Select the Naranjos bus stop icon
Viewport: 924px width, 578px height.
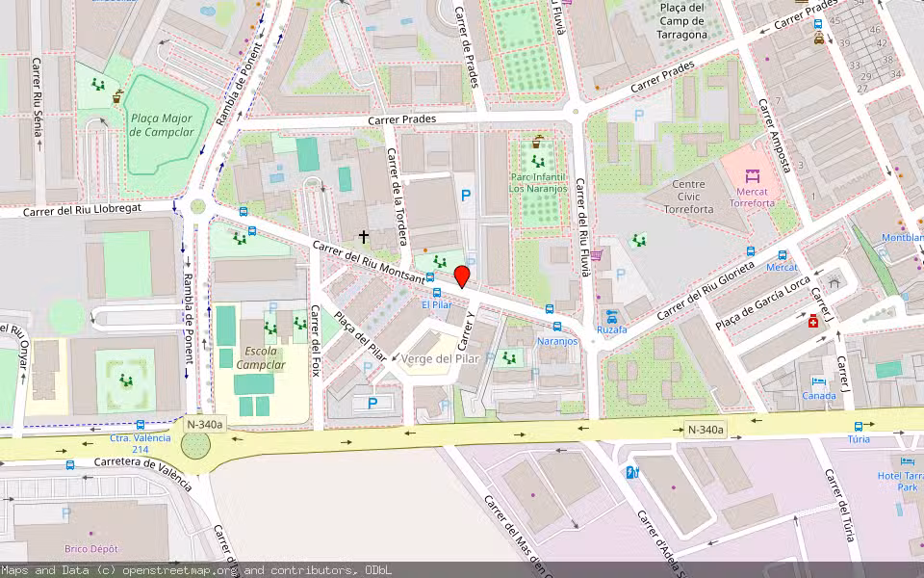[557, 327]
